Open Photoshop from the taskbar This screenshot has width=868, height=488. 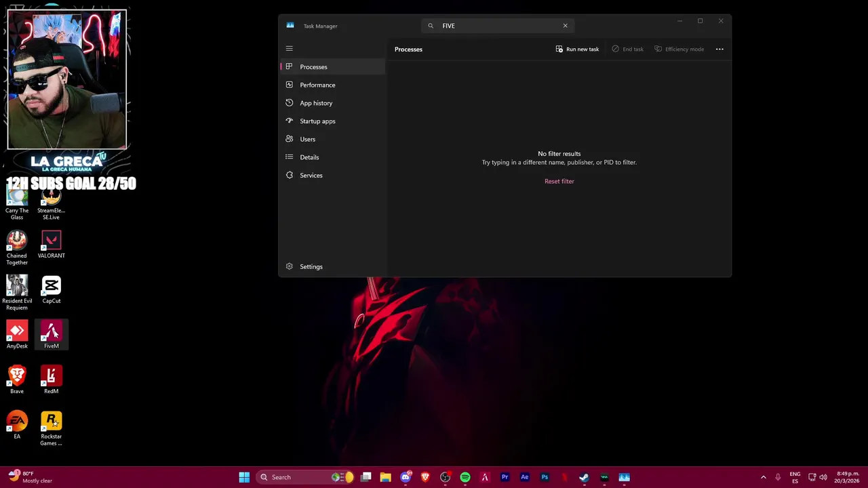pyautogui.click(x=545, y=477)
